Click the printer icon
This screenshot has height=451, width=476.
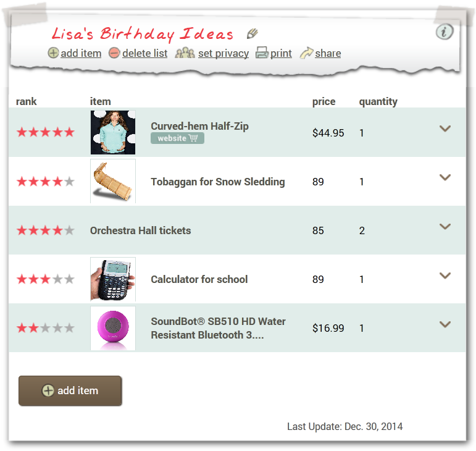click(262, 53)
